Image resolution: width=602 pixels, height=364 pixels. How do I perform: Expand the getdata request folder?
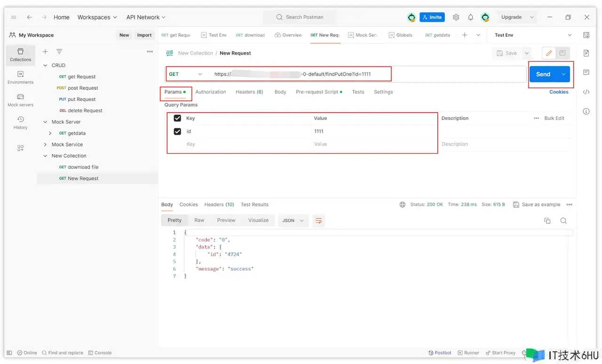[x=50, y=133]
